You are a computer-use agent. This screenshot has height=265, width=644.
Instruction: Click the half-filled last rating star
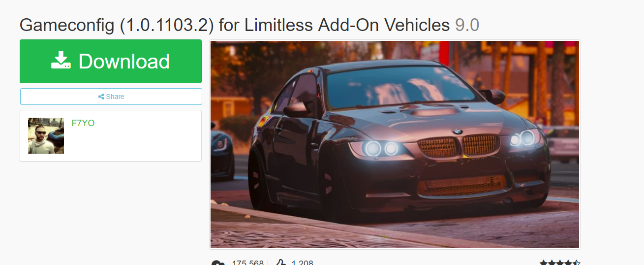[x=576, y=263]
